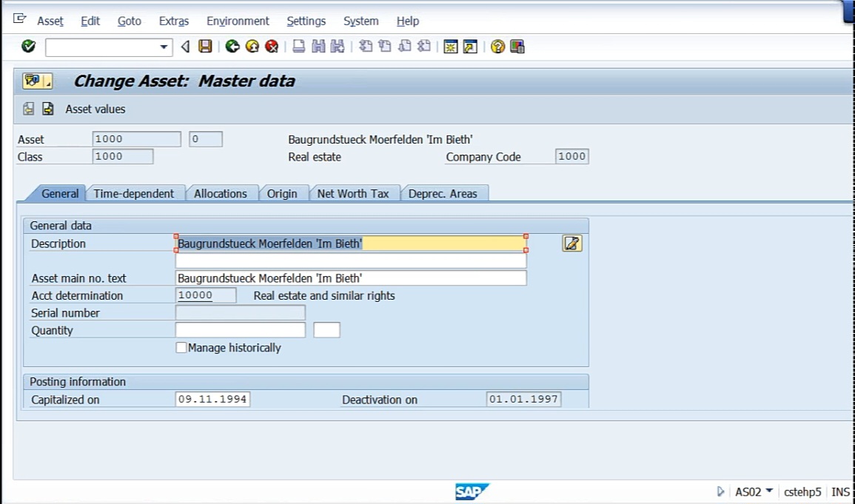Switch to the Origin tab
Screen dimensions: 855x504
[x=282, y=193]
